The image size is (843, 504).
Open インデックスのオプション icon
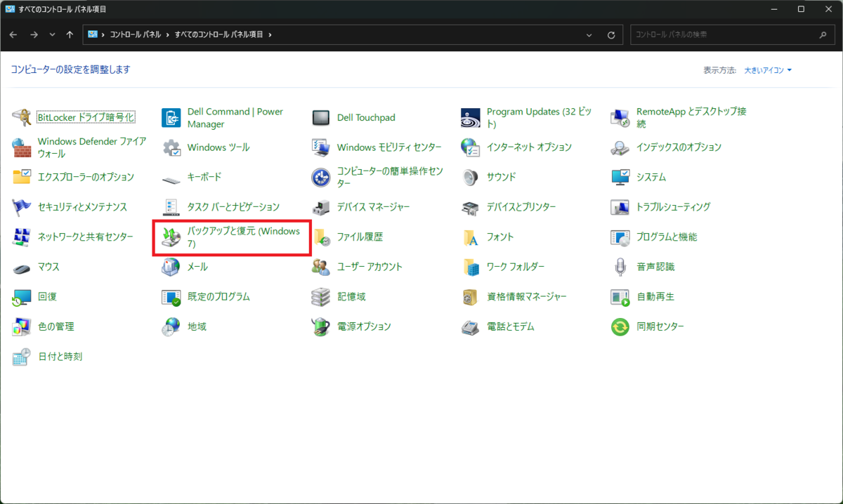[620, 147]
